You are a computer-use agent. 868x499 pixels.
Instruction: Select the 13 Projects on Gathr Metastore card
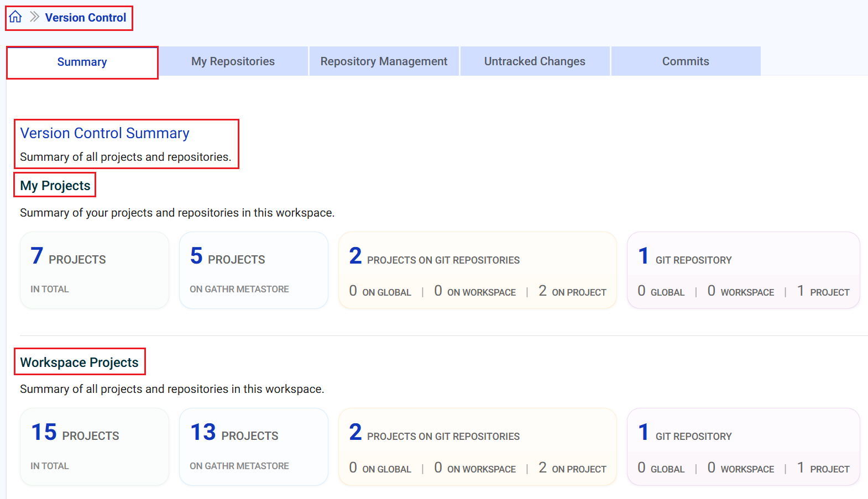pos(253,447)
